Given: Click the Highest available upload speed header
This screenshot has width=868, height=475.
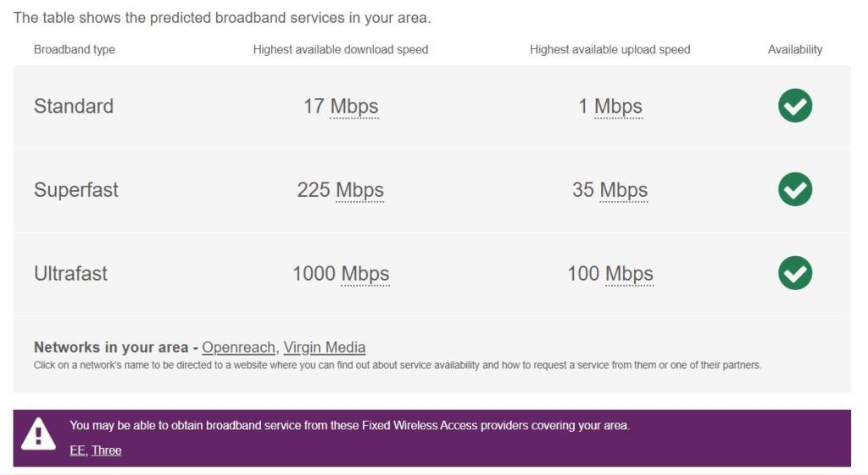Looking at the screenshot, I should point(610,50).
